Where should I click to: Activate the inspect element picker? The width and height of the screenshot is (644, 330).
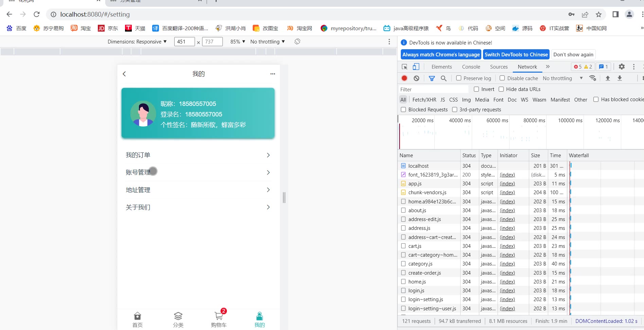405,67
